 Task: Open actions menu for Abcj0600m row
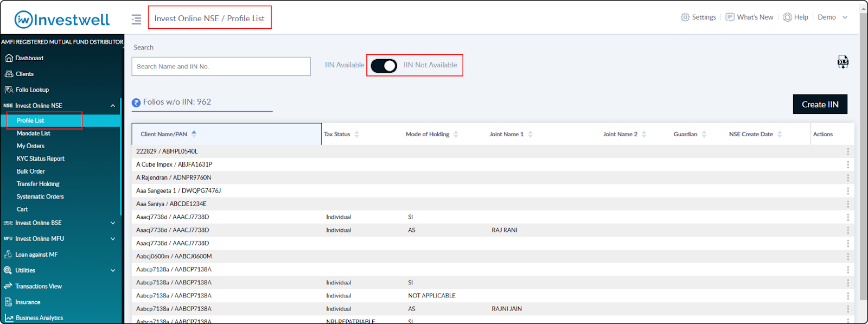[847, 256]
